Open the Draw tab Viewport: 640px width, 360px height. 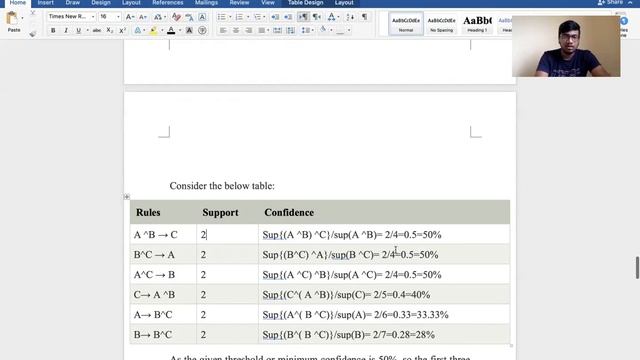(x=73, y=3)
